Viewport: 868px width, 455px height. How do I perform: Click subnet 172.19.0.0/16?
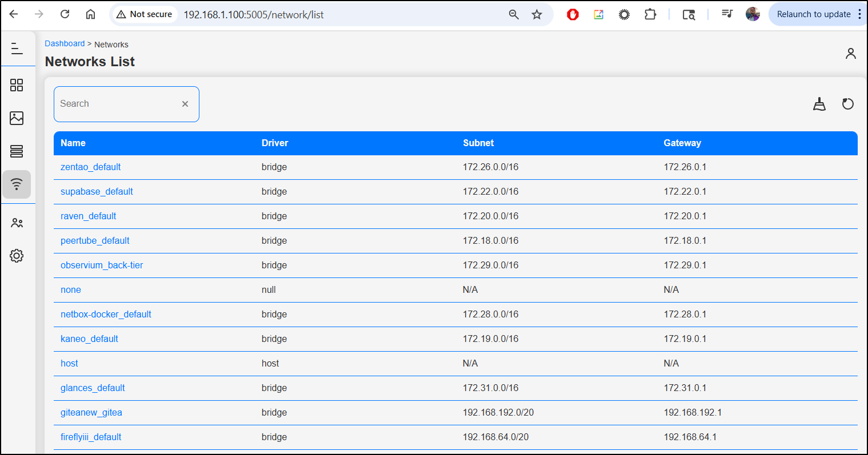491,339
